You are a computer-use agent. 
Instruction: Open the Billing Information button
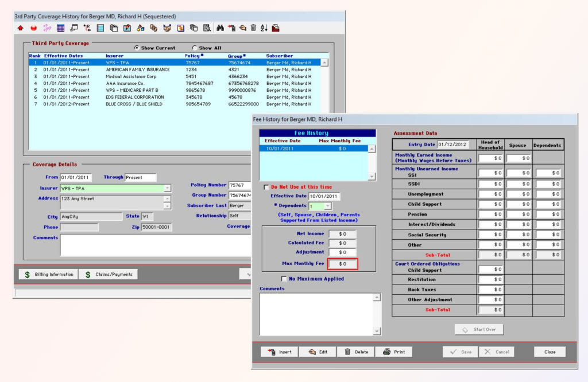click(48, 274)
